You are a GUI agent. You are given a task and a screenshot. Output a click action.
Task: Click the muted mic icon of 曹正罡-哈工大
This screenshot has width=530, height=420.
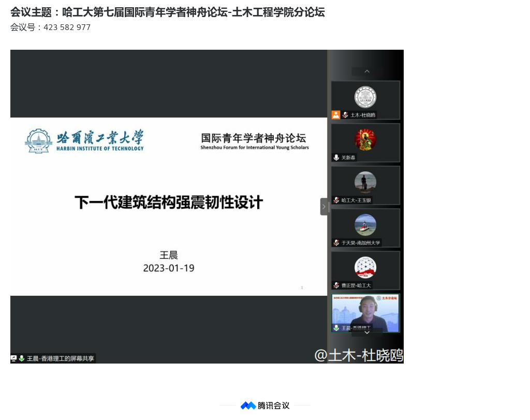point(336,285)
